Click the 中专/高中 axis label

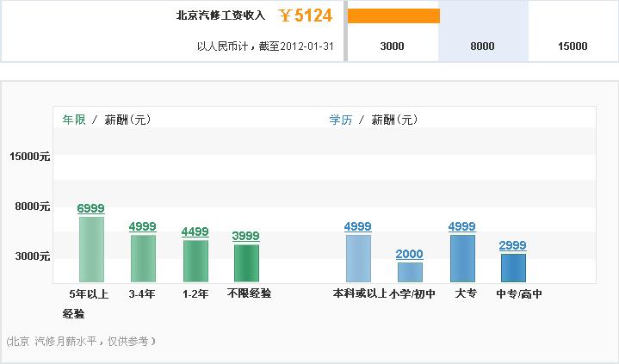click(519, 293)
